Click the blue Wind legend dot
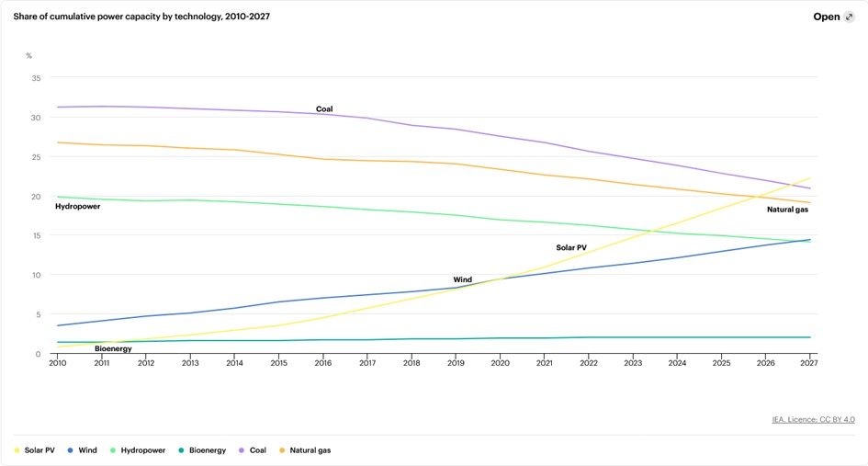 tap(71, 450)
